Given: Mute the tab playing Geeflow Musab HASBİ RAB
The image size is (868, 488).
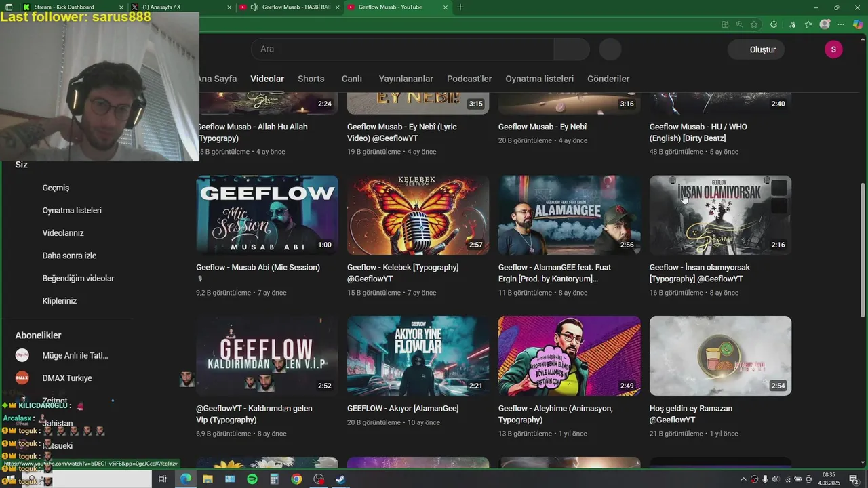Looking at the screenshot, I should pyautogui.click(x=254, y=7).
